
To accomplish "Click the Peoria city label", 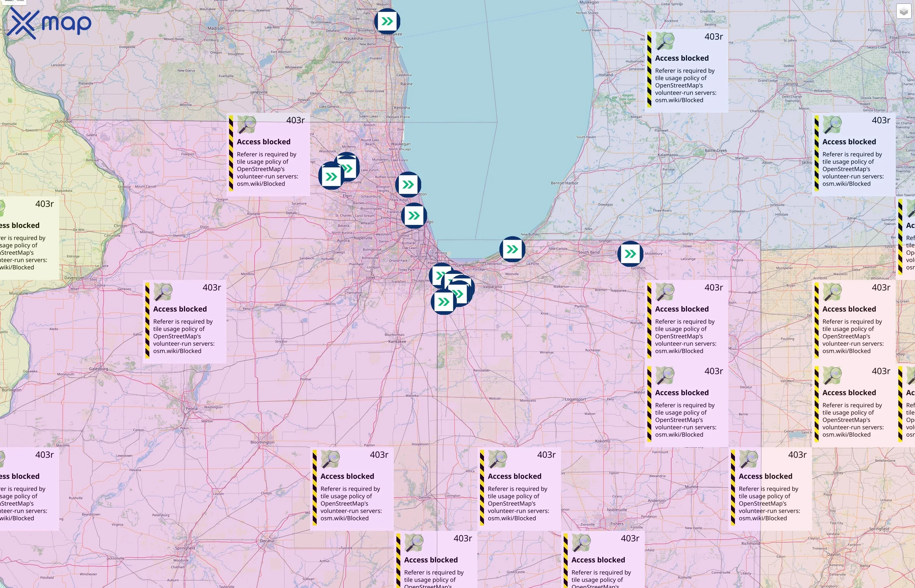I will pyautogui.click(x=192, y=409).
